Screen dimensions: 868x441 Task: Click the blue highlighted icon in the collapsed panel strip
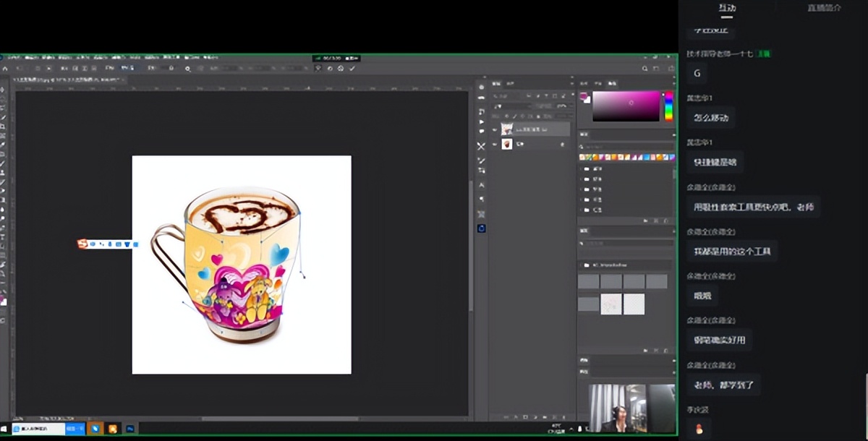(482, 228)
